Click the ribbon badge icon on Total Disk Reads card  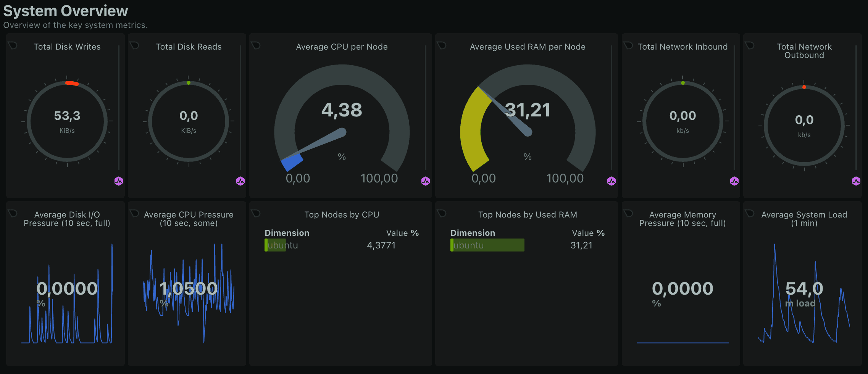[135, 45]
